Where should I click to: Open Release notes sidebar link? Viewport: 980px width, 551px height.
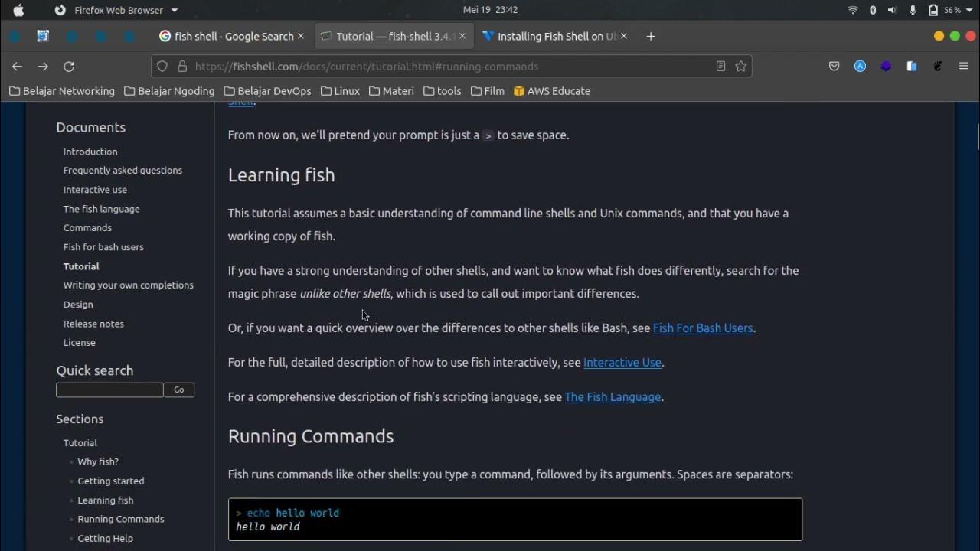tap(93, 324)
